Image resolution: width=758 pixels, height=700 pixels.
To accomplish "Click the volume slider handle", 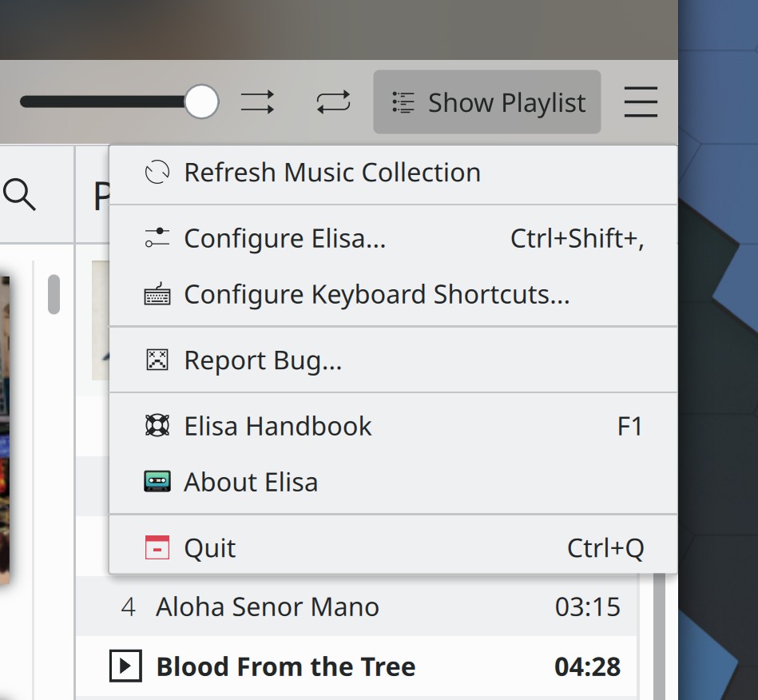I will [x=201, y=102].
